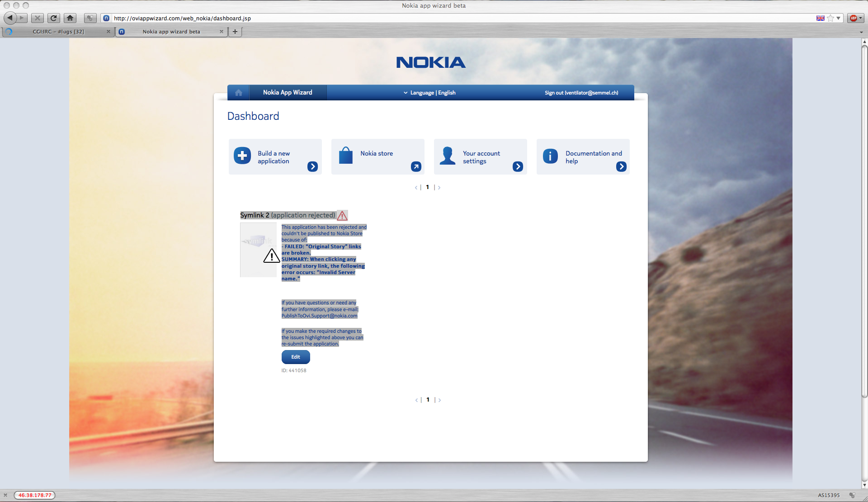Screen dimensions: 868x502
Task: Click the vertical scrollbar of the page
Action: [864, 222]
